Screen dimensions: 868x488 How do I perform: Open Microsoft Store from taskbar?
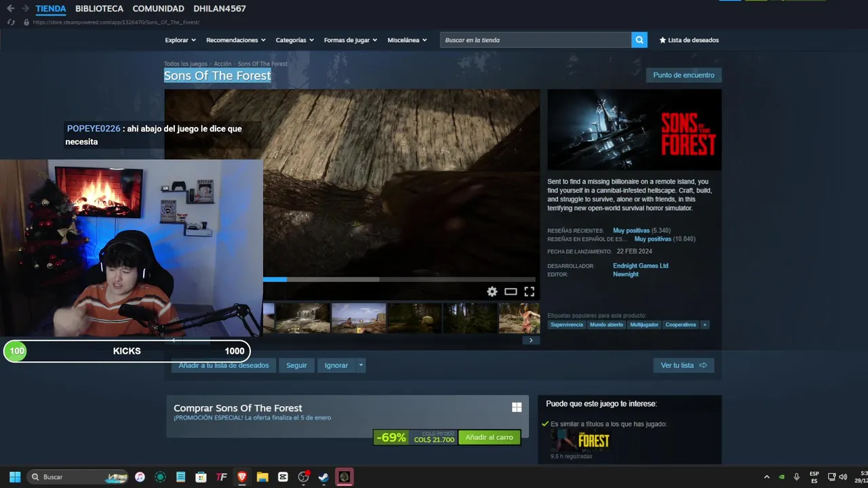point(201,477)
